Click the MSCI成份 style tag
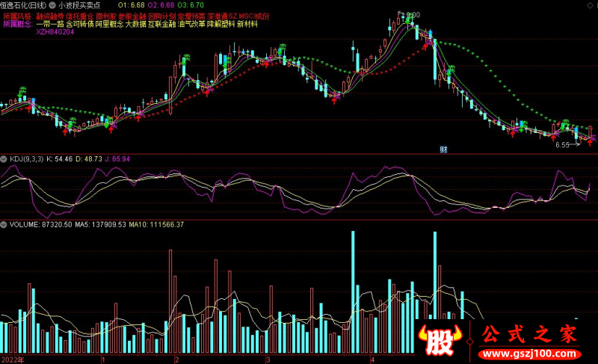This screenshot has width=598, height=364. tap(254, 16)
